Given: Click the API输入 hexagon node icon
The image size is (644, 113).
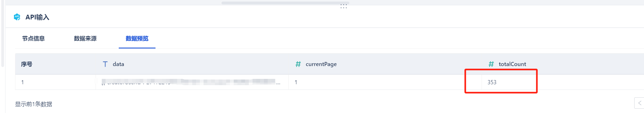Looking at the screenshot, I should point(17,17).
